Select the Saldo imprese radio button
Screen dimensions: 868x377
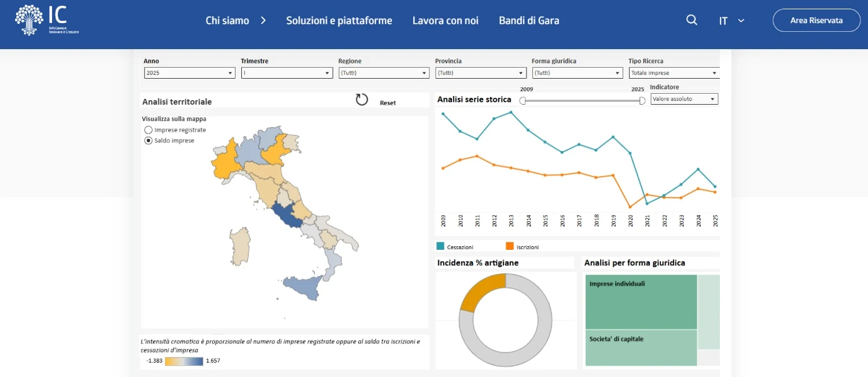(148, 140)
